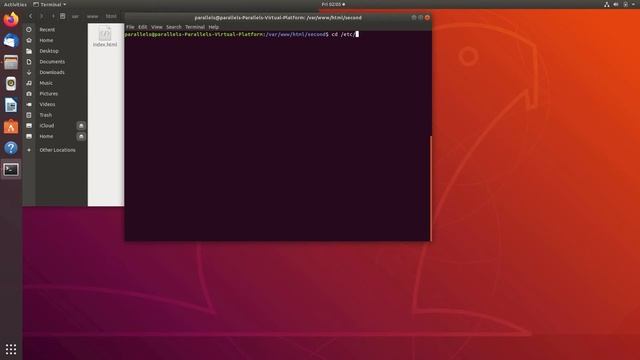Click the terminal command line text
640x360 pixels.
(242, 34)
